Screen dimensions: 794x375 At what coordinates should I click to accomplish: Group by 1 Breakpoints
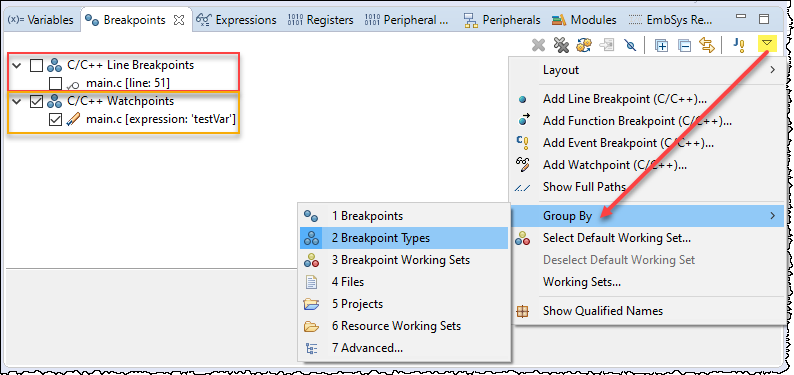[x=404, y=216]
